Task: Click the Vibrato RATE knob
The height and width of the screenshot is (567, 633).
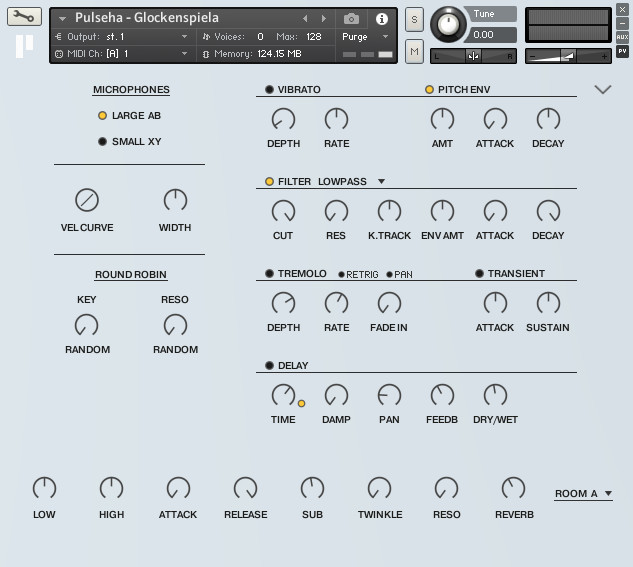Action: coord(336,119)
